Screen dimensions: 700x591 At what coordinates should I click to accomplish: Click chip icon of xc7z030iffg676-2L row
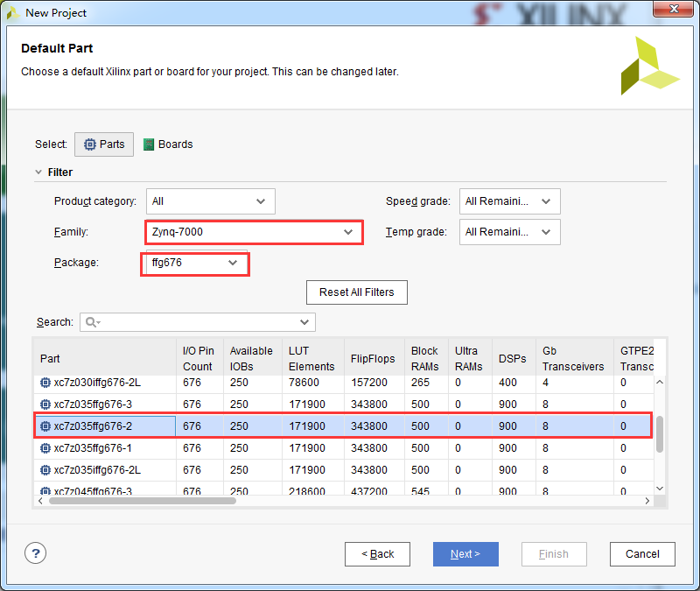point(45,383)
